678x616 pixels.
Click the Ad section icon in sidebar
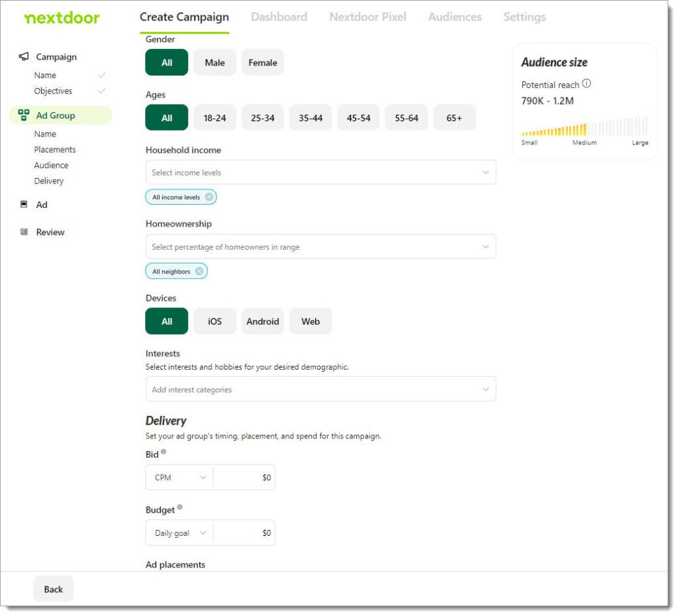tap(24, 205)
